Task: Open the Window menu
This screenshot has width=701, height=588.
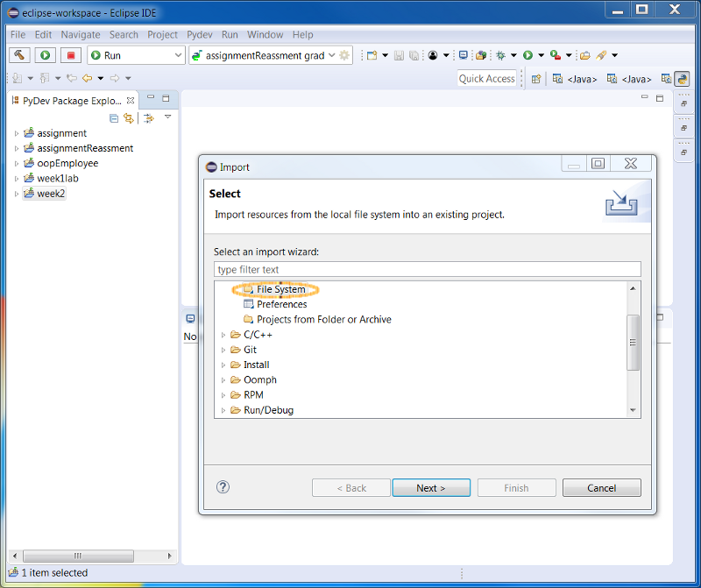Action: (265, 35)
